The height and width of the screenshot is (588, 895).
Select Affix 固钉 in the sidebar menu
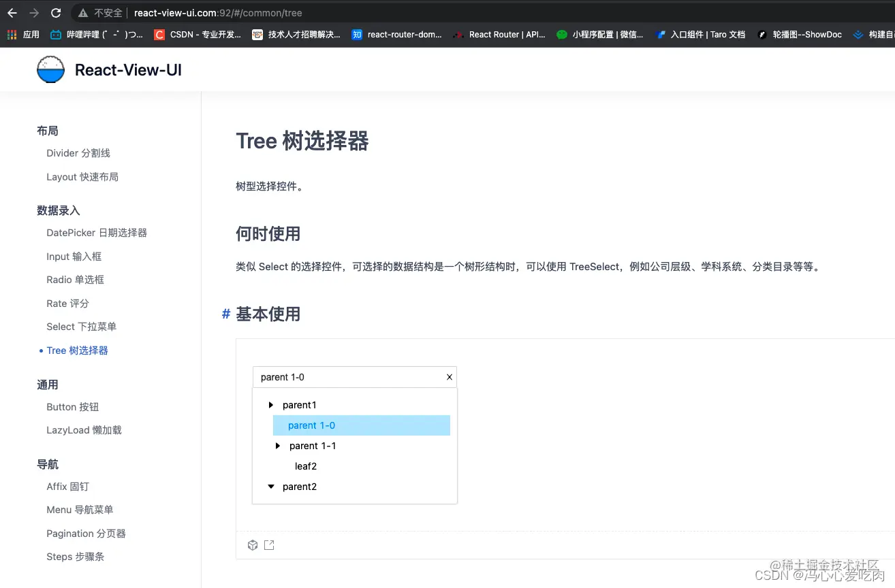point(67,486)
